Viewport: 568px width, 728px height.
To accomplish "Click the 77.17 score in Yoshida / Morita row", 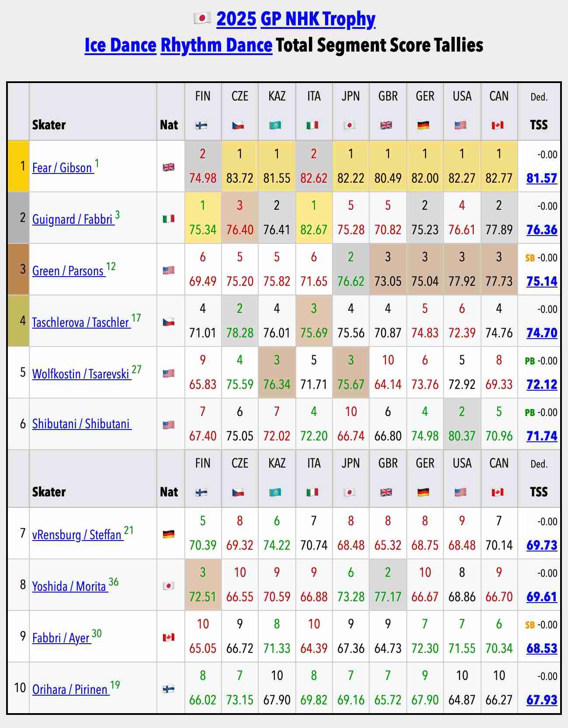I will coord(388,597).
